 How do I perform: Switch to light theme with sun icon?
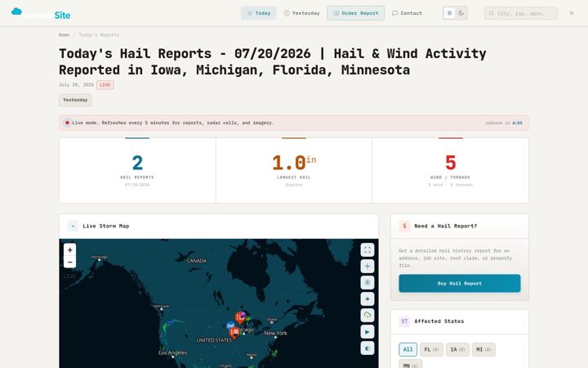(x=449, y=13)
